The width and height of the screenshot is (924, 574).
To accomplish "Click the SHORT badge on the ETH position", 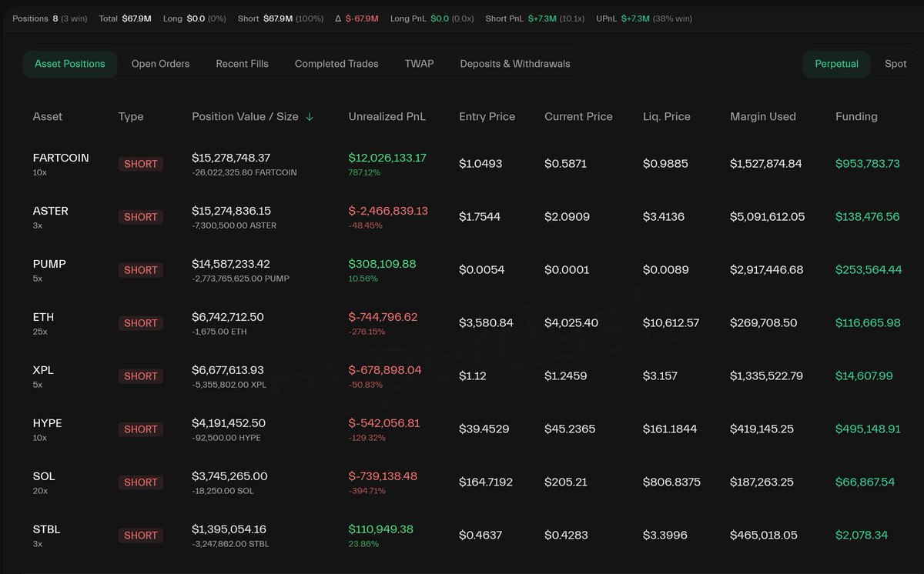I will [140, 323].
